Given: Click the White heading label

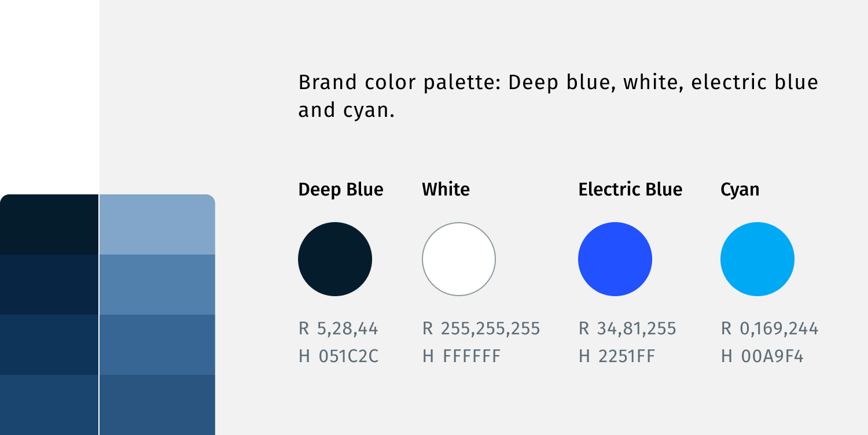Looking at the screenshot, I should [446, 190].
